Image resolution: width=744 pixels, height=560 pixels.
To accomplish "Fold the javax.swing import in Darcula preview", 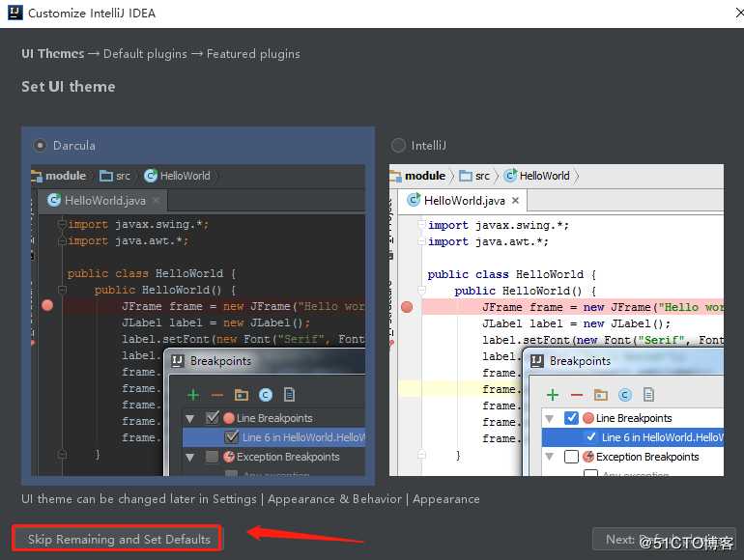I will click(62, 223).
